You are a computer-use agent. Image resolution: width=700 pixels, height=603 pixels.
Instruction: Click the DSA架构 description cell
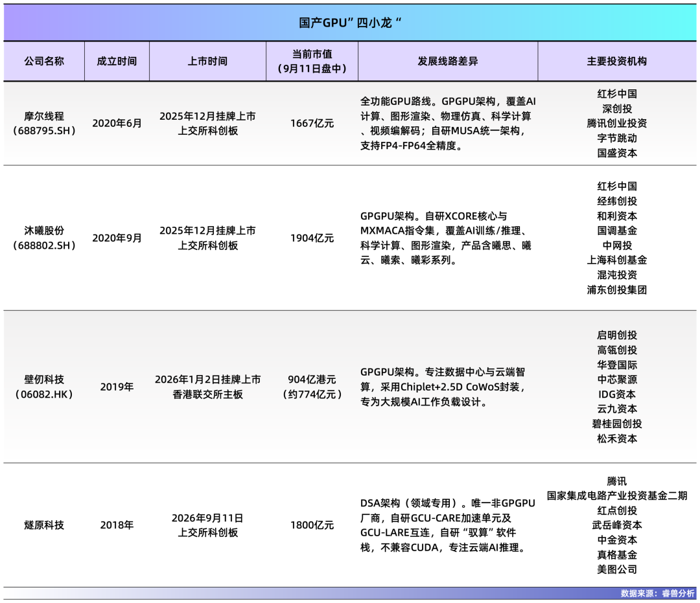(x=448, y=525)
